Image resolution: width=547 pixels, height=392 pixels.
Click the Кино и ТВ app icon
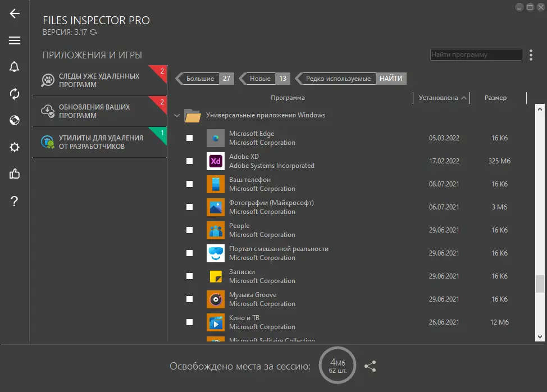coord(216,322)
